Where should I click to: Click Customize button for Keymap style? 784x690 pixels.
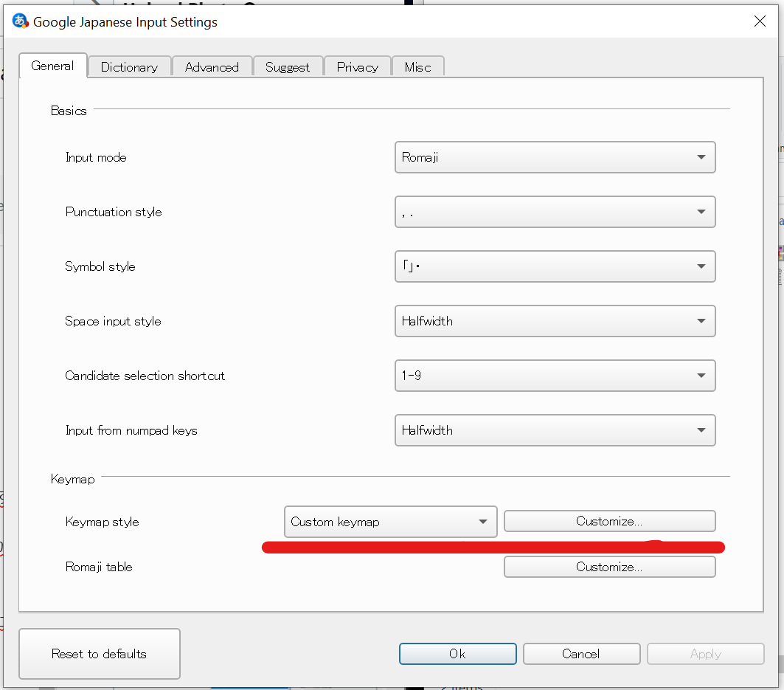tap(609, 521)
